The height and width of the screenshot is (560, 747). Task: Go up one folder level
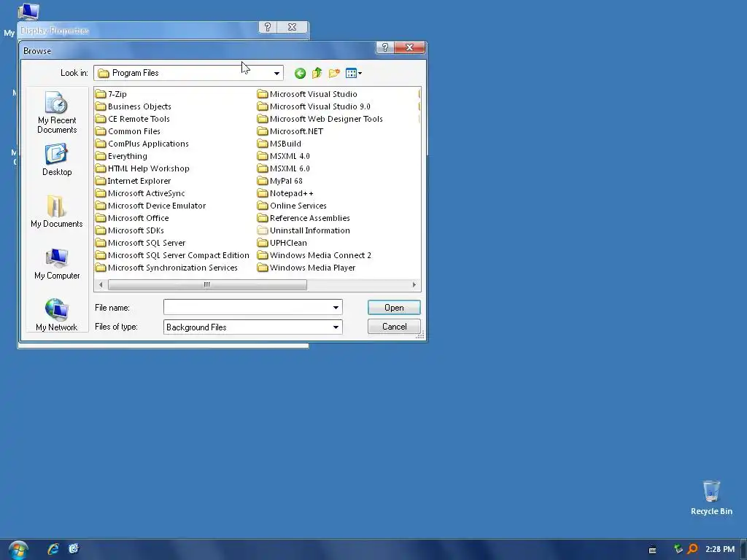pyautogui.click(x=317, y=73)
